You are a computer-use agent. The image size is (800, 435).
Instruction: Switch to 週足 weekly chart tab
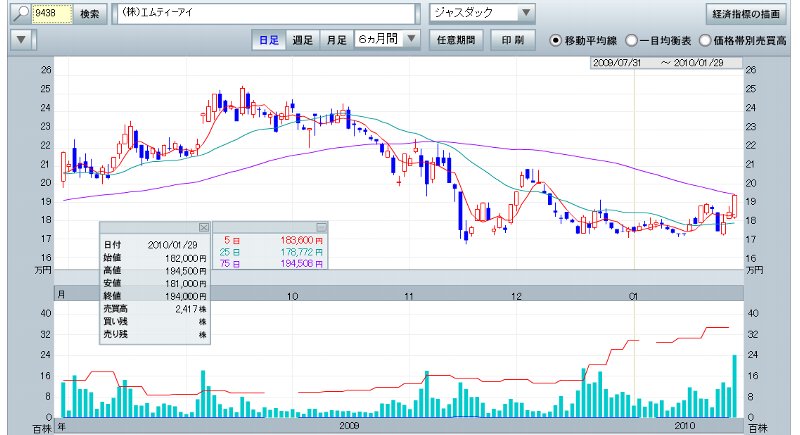pos(302,40)
